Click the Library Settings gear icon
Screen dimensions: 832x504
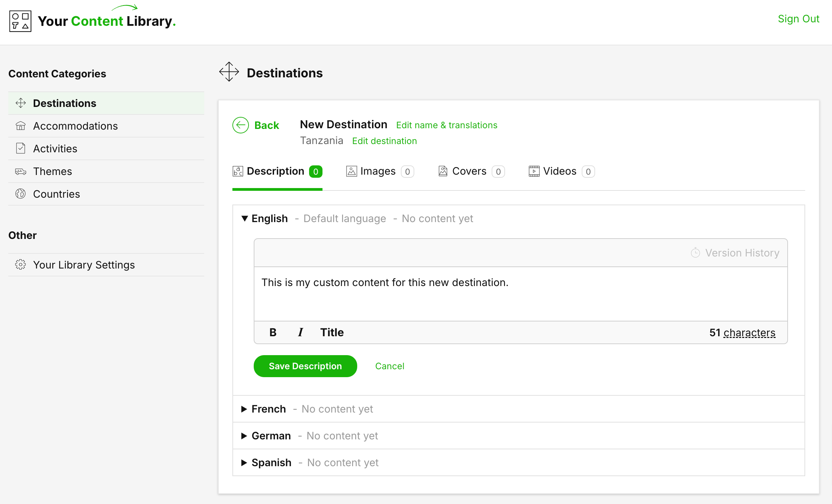tap(21, 265)
